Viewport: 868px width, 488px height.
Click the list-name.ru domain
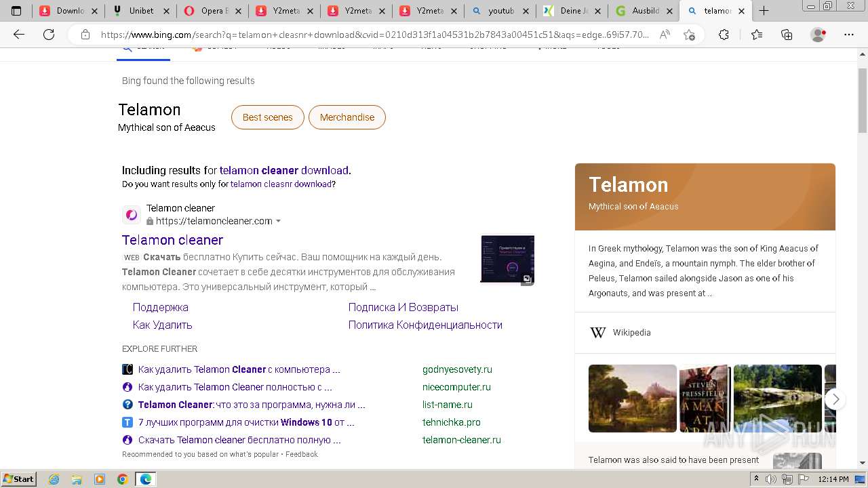click(448, 405)
